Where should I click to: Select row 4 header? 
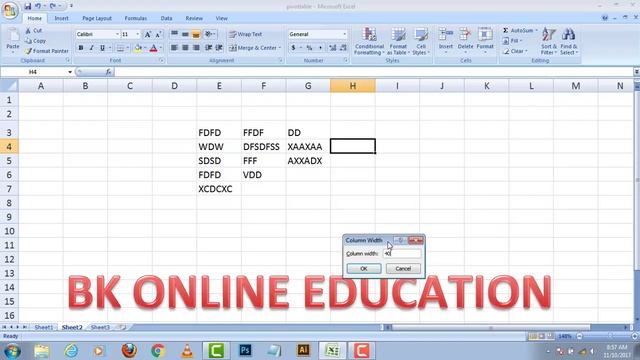click(9, 147)
